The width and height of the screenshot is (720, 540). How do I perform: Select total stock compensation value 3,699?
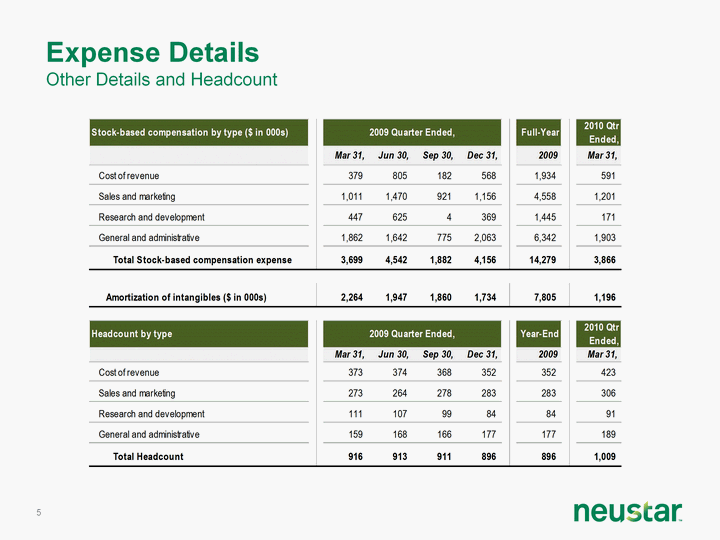click(x=352, y=260)
